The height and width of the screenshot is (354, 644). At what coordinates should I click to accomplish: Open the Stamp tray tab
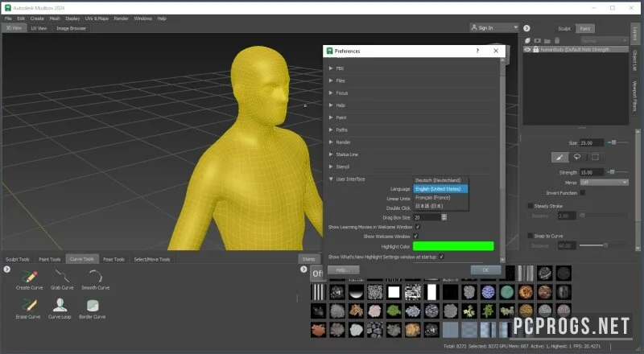click(308, 259)
